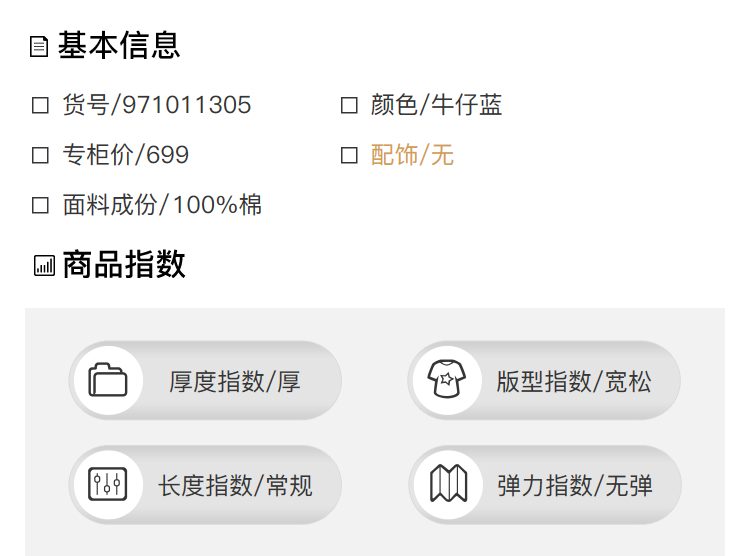Click the sliders icon for 长度指数
This screenshot has width=750, height=556.
tap(108, 485)
